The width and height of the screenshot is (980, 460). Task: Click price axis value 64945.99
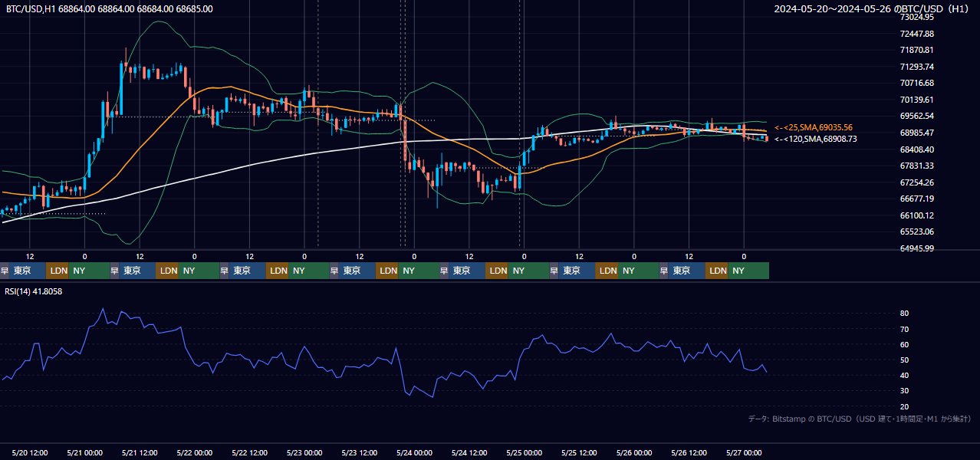click(x=916, y=248)
